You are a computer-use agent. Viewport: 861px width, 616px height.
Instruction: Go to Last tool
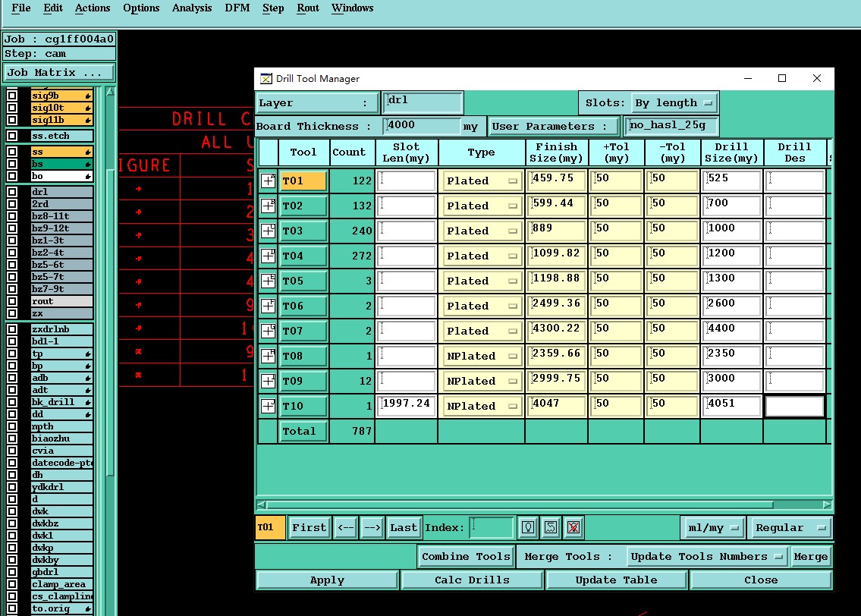pyautogui.click(x=403, y=527)
